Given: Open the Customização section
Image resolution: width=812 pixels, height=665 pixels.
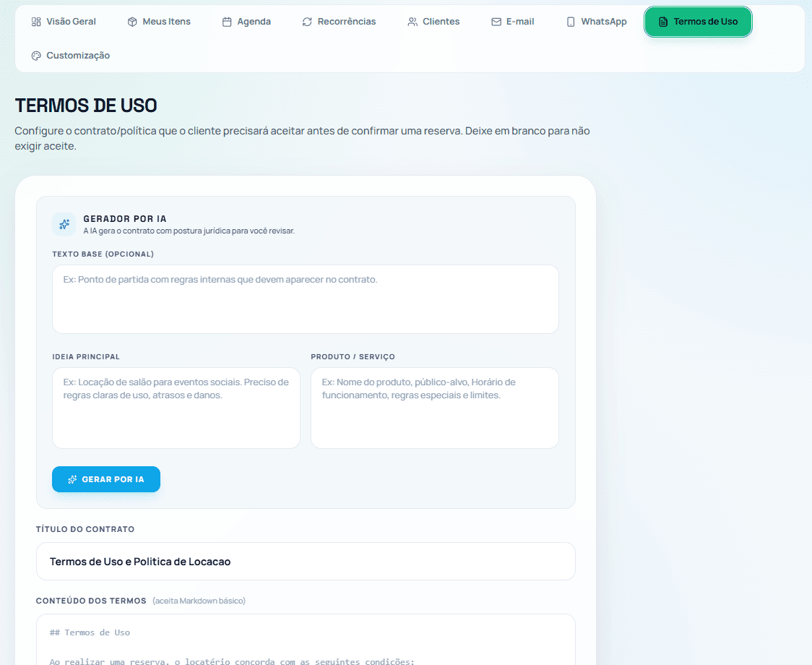Looking at the screenshot, I should 69,55.
